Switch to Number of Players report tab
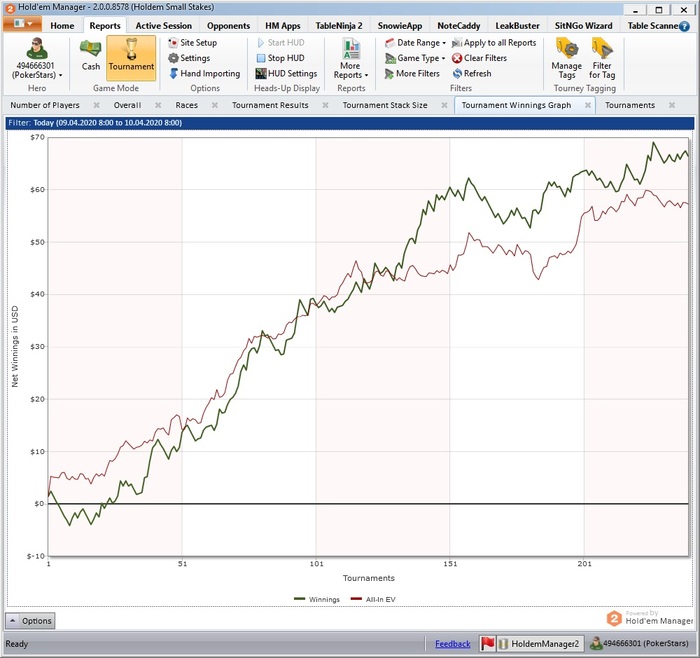The width and height of the screenshot is (700, 658). 45,105
